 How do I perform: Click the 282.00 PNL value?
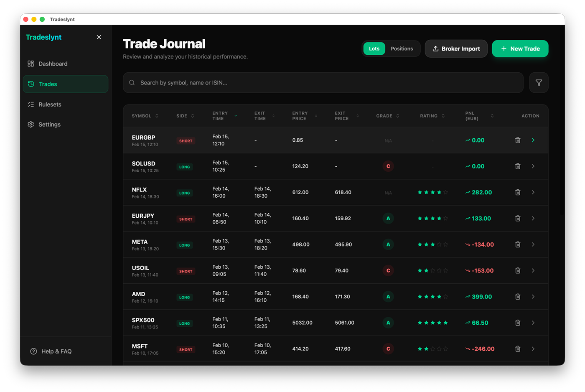[x=482, y=192]
